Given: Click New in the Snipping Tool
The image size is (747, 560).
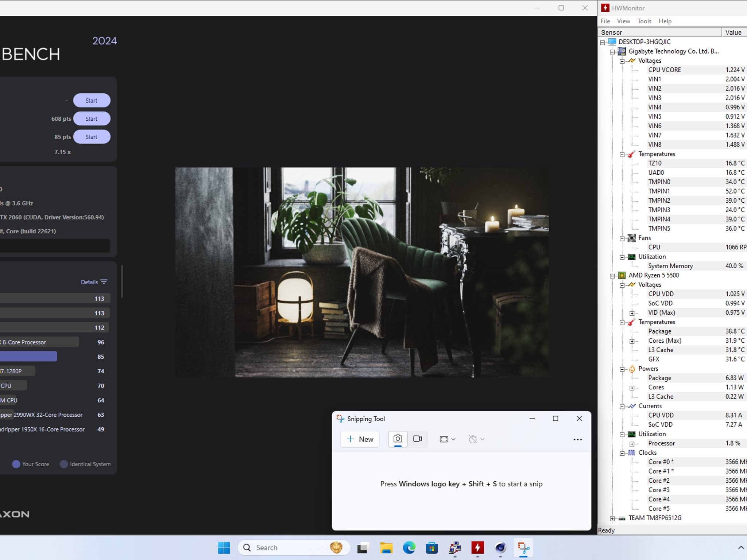Looking at the screenshot, I should tap(360, 439).
